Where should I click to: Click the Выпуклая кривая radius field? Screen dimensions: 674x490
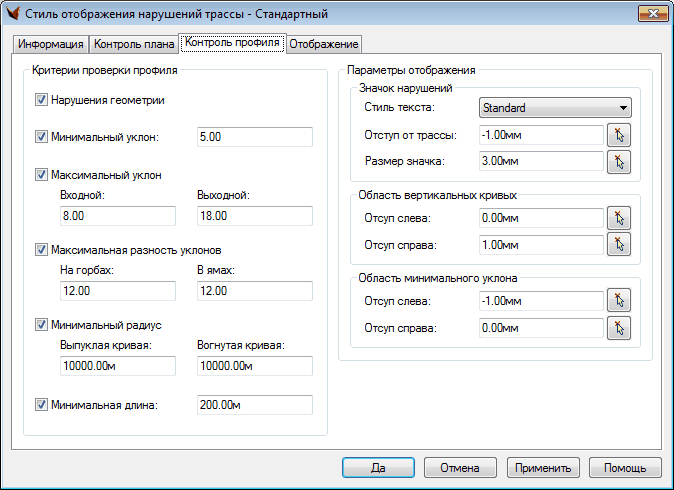[x=117, y=366]
